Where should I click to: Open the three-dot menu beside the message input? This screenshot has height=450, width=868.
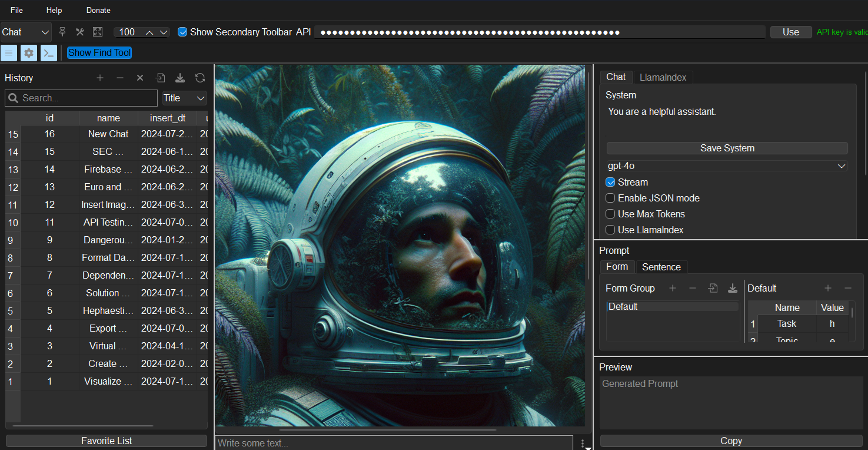point(583,443)
